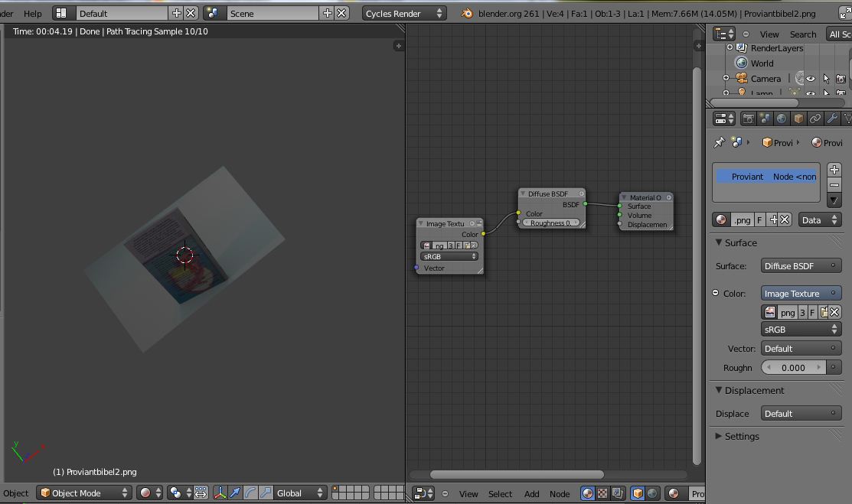Open sRGB dropdown in Image Texture node

[x=449, y=256]
